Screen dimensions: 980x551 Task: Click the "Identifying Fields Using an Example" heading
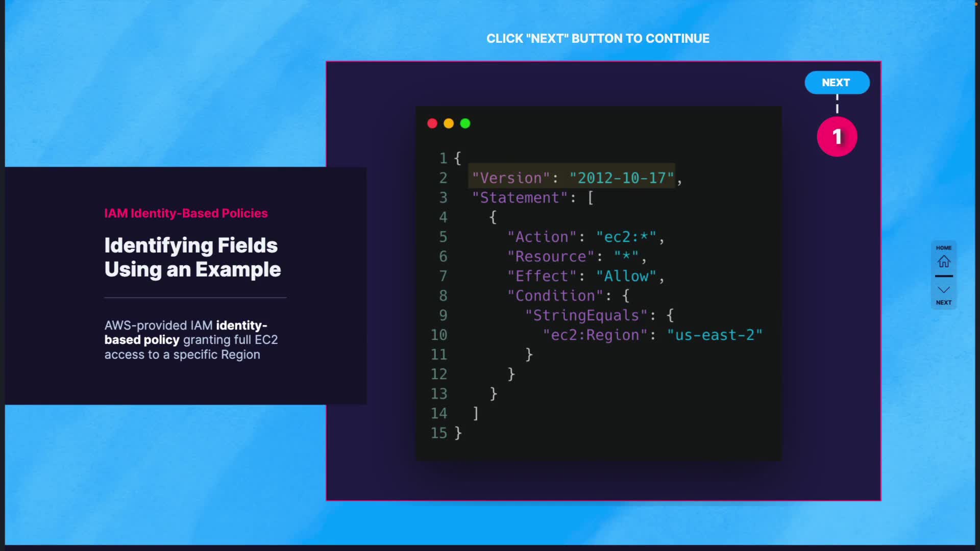coord(192,257)
